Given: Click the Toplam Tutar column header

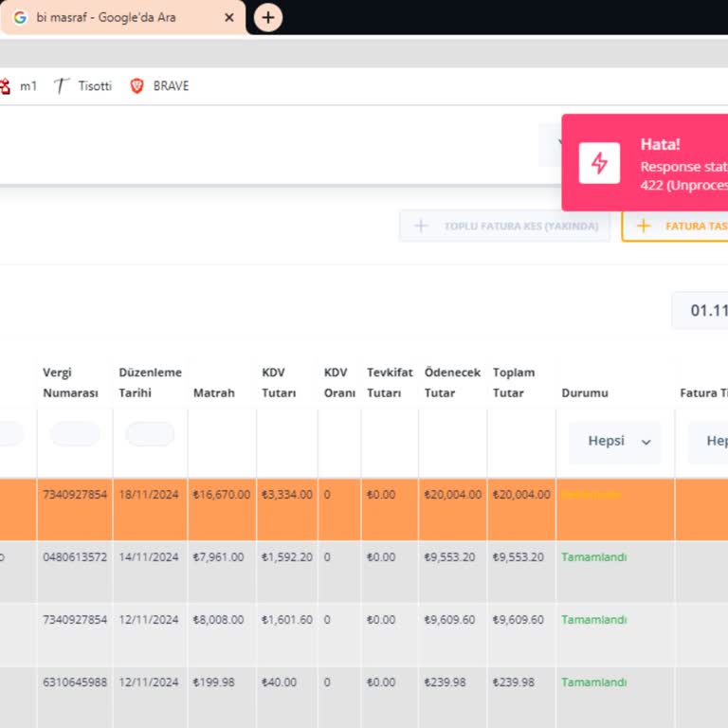Looking at the screenshot, I should tap(514, 382).
